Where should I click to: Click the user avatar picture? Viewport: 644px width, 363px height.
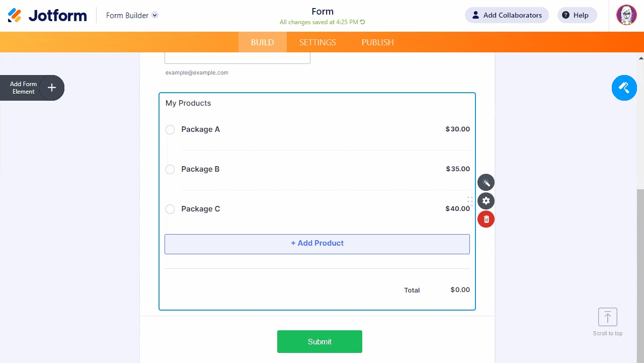(626, 15)
